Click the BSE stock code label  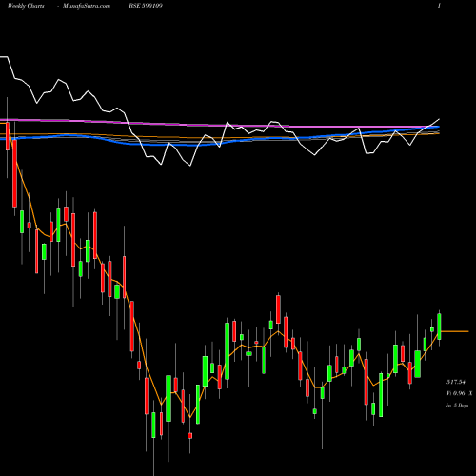146,6
